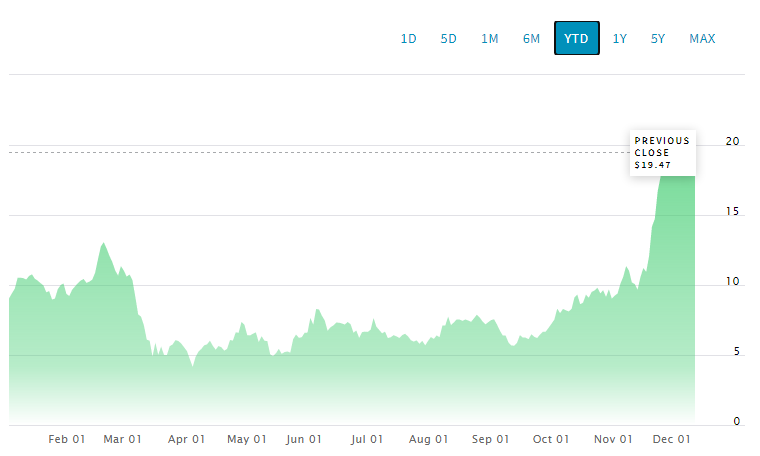Show the 1M price history
Image resolution: width=760 pixels, height=456 pixels.
[489, 39]
